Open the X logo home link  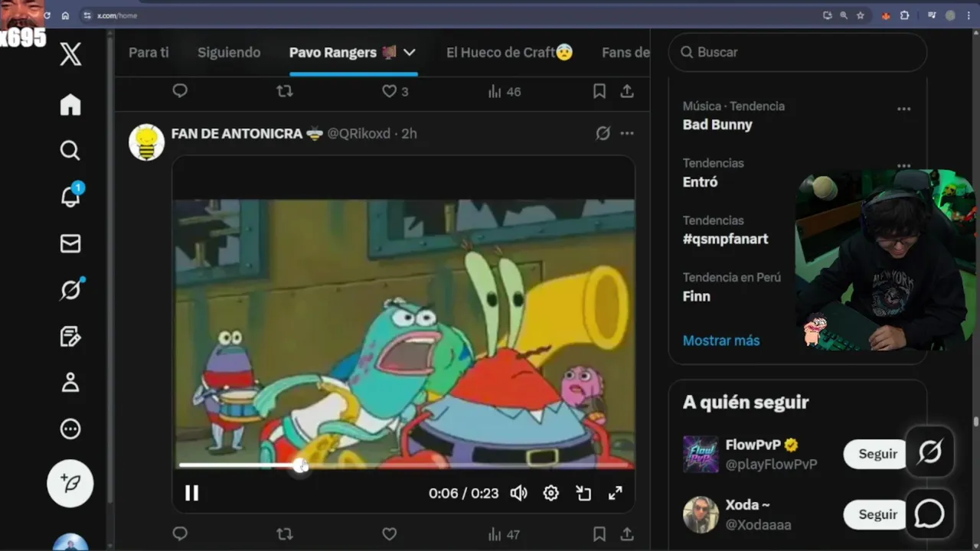pyautogui.click(x=70, y=54)
